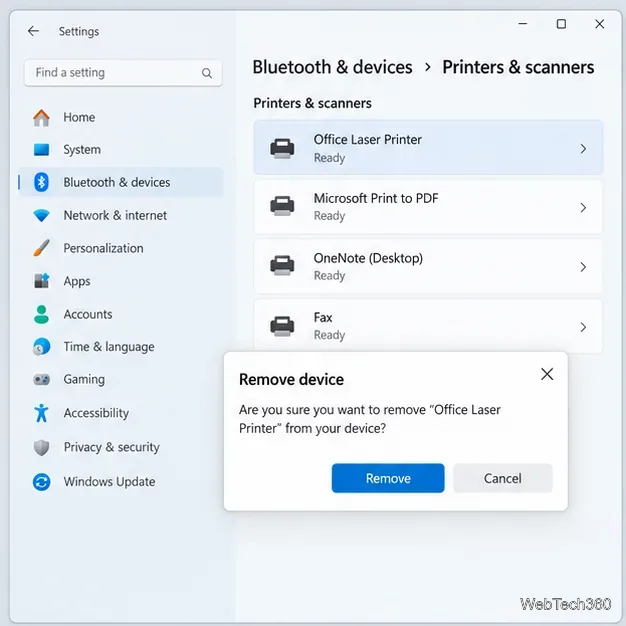
Task: Expand Microsoft Print to PDF chevron
Action: (583, 208)
